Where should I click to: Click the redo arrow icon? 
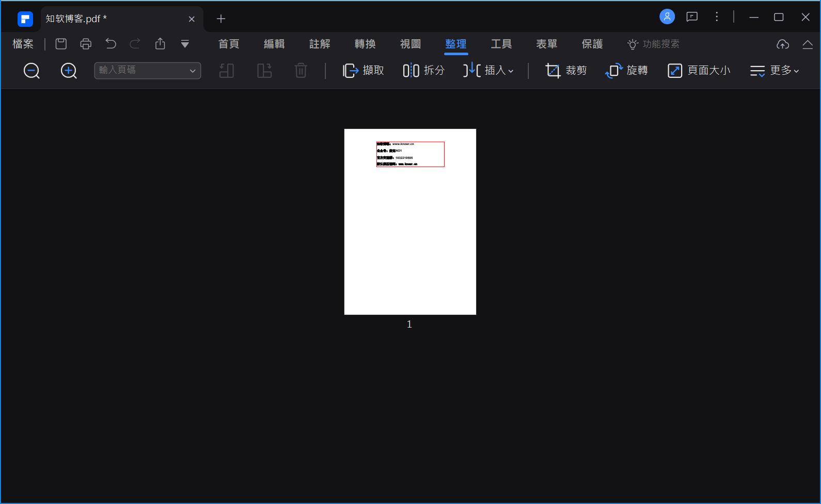(x=135, y=44)
